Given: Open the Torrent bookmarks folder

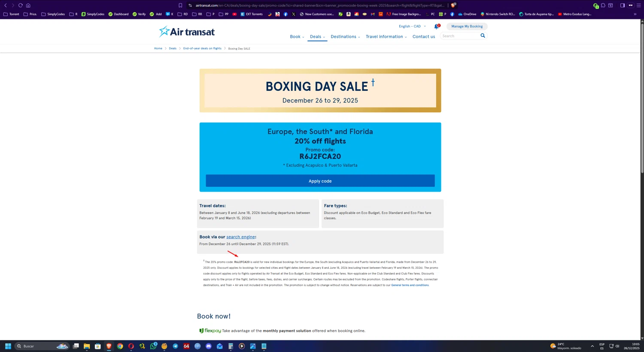Looking at the screenshot, I should click(x=11, y=14).
